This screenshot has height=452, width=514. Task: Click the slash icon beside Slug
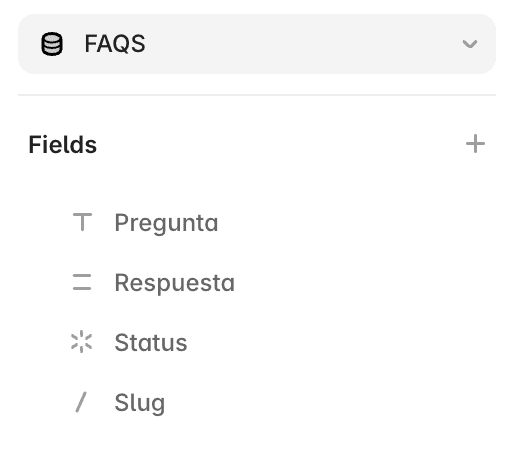click(x=81, y=402)
